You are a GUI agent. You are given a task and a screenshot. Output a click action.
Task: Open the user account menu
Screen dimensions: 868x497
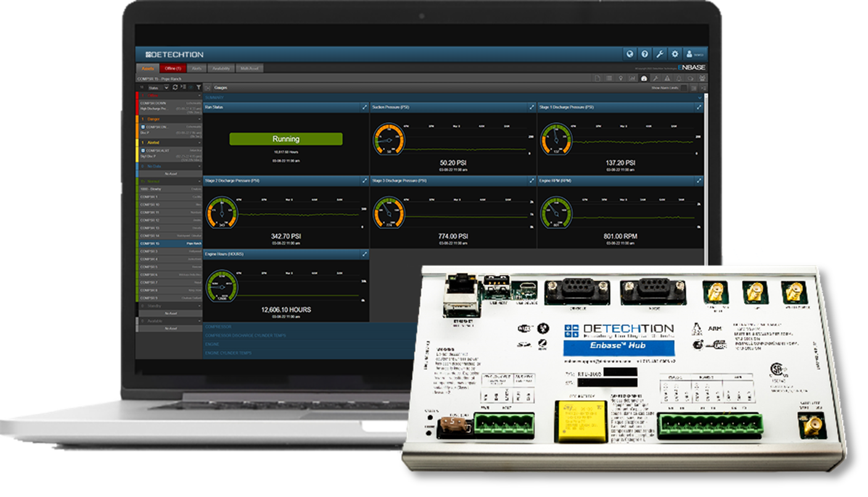click(x=695, y=54)
